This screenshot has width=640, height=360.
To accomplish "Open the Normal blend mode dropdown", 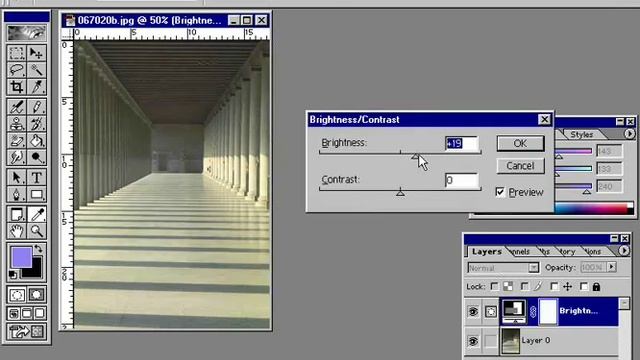I will pos(533,268).
